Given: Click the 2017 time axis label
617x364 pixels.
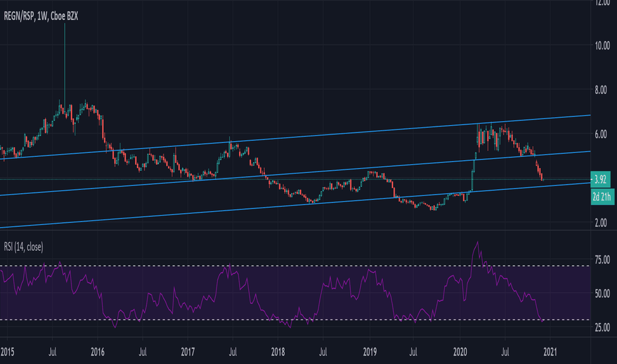Looking at the screenshot, I should coord(188,351).
